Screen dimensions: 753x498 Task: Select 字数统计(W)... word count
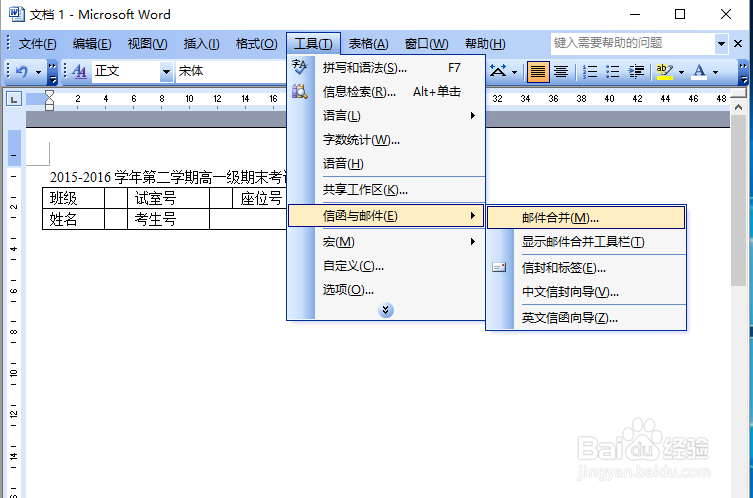pyautogui.click(x=386, y=140)
